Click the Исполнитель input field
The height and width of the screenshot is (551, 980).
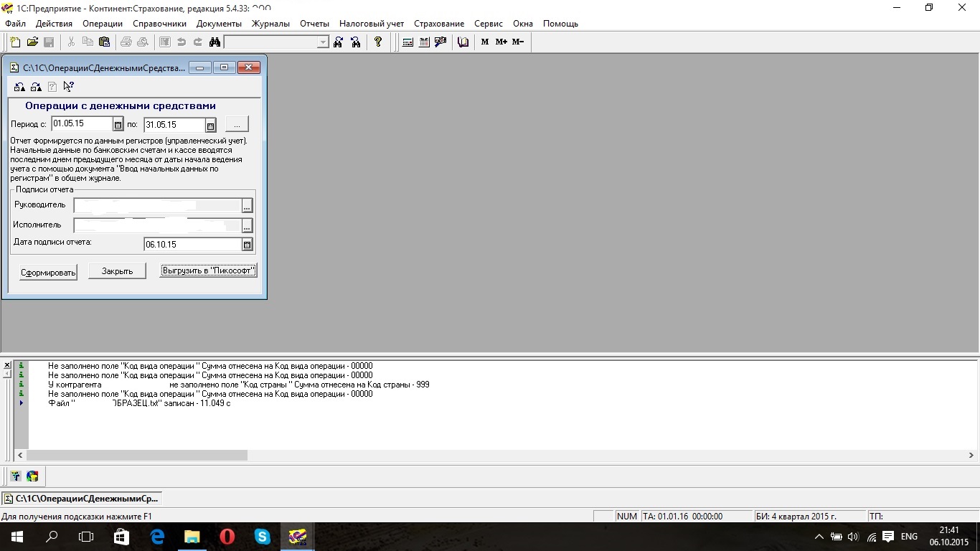pyautogui.click(x=158, y=225)
